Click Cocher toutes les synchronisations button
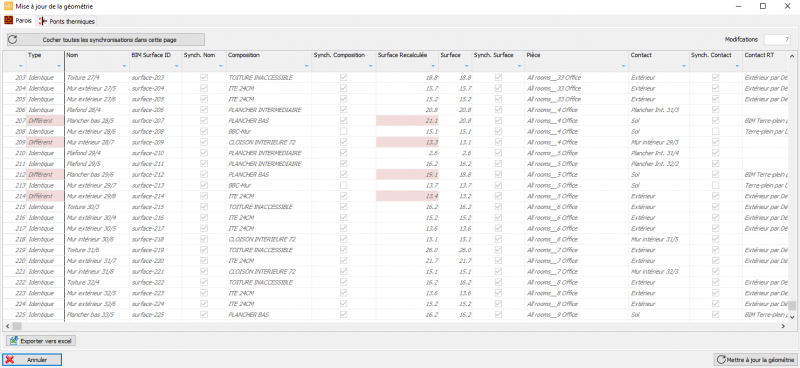This screenshot has width=800, height=368. coord(106,39)
